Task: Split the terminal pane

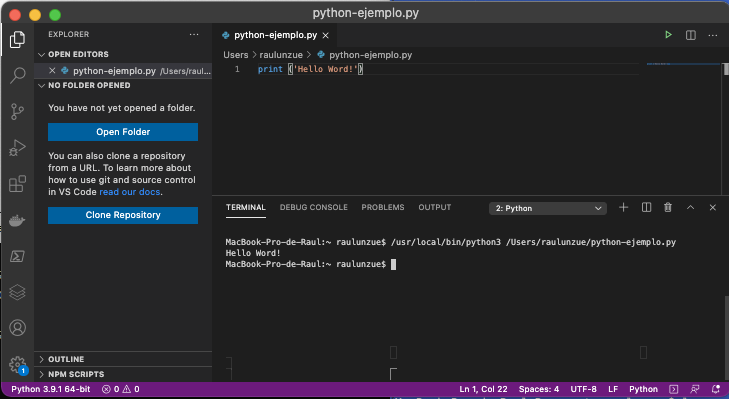Action: [646, 207]
